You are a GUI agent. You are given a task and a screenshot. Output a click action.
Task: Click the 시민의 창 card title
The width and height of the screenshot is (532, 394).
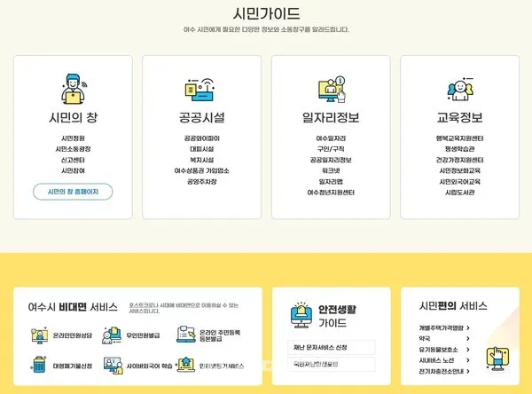click(x=73, y=117)
